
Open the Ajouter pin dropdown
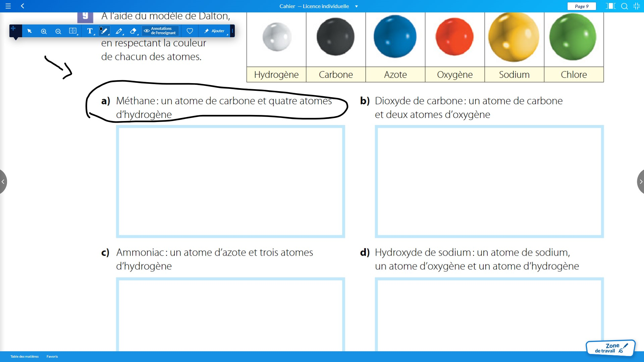click(x=214, y=31)
